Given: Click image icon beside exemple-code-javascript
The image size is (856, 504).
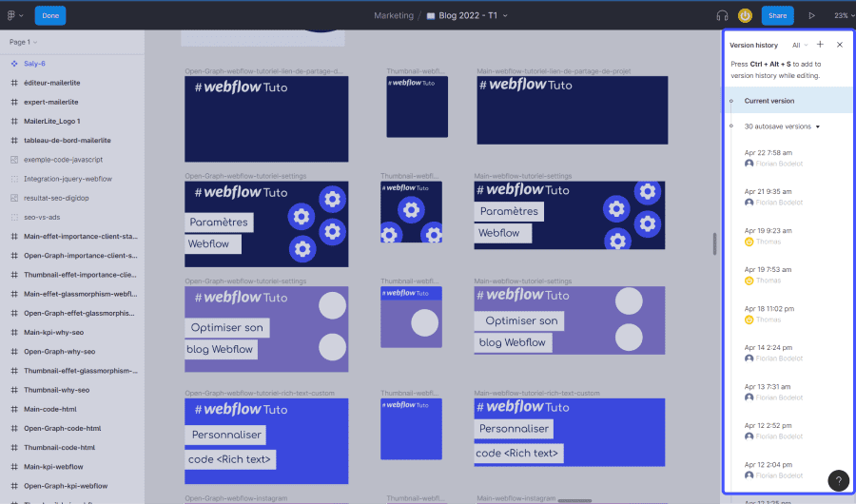Looking at the screenshot, I should click(14, 160).
